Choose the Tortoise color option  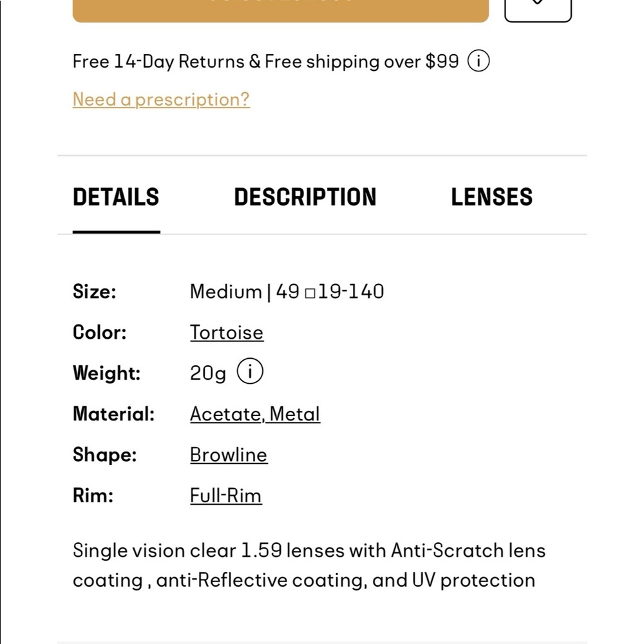pyautogui.click(x=226, y=332)
